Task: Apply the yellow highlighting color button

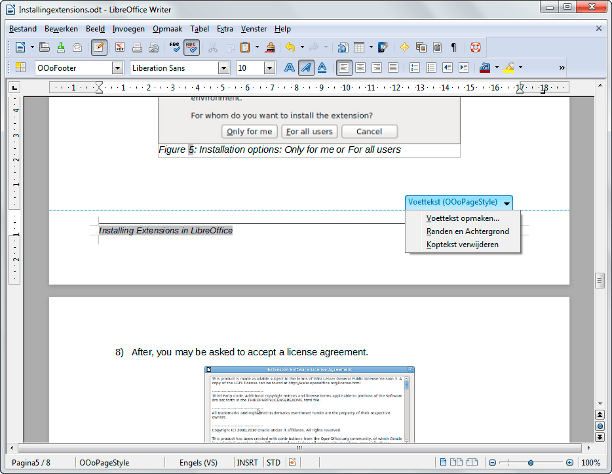Action: 509,68
